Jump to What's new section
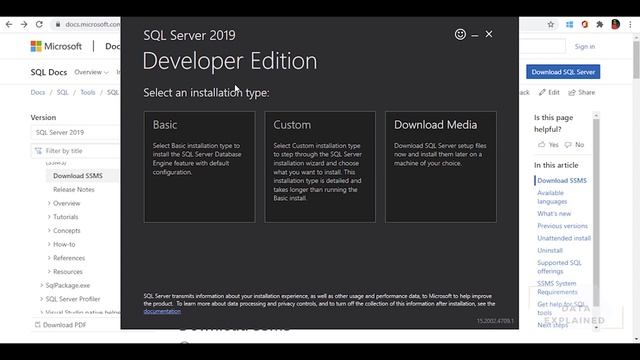This screenshot has width=640, height=360. (554, 213)
